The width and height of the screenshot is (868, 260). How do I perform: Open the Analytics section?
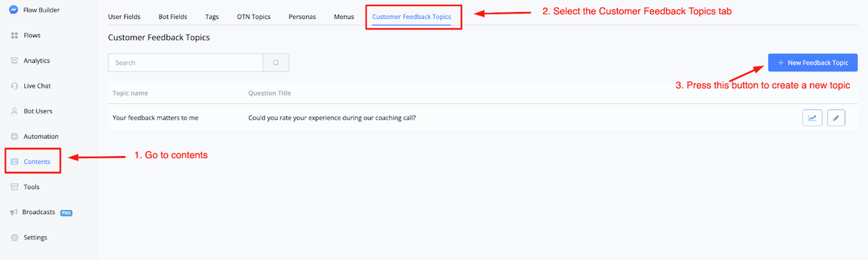[37, 61]
